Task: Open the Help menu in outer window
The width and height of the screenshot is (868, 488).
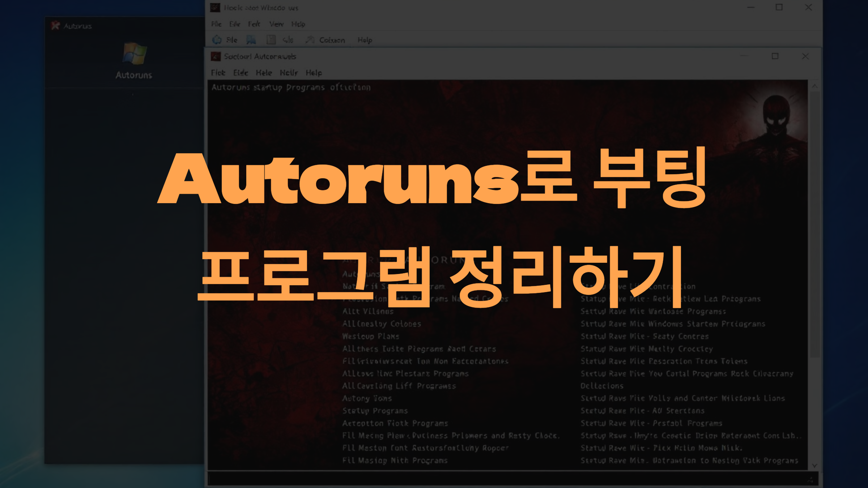Action: point(298,24)
